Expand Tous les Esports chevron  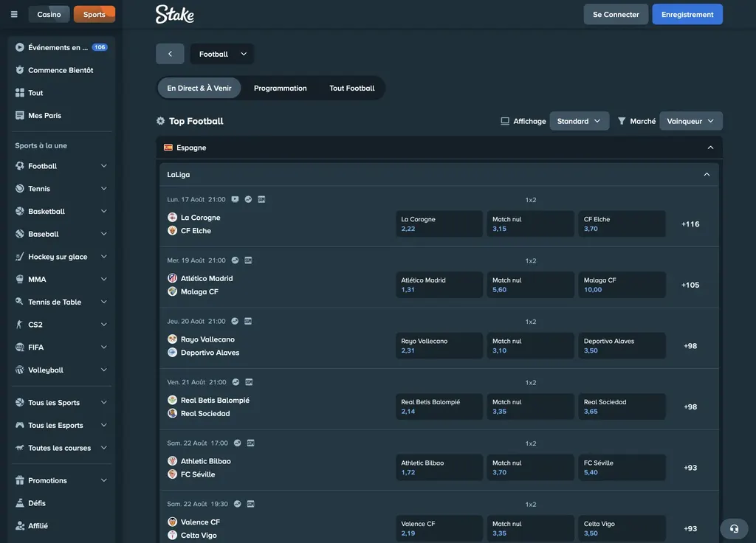coord(103,425)
